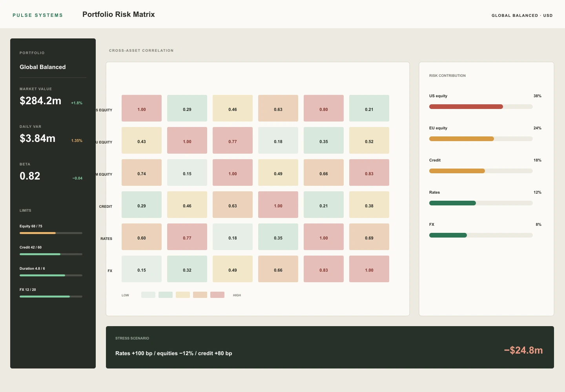Select the 0.83 cell in EM Equity row
The image size is (565, 392).
[x=369, y=172]
